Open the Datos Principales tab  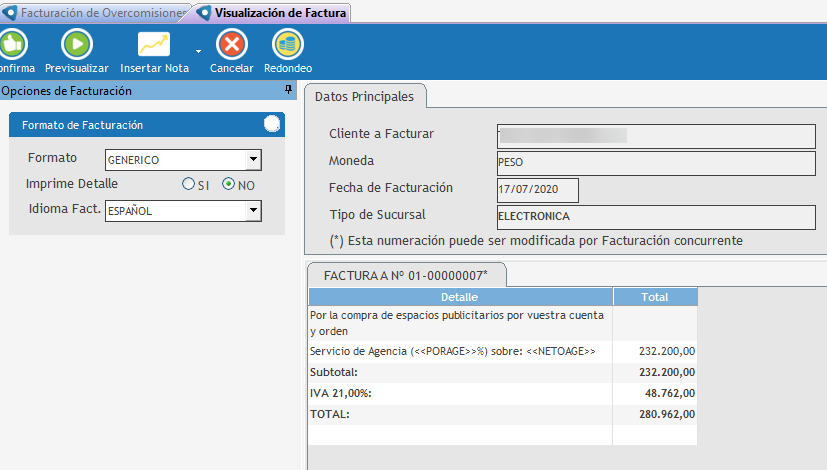pos(365,96)
